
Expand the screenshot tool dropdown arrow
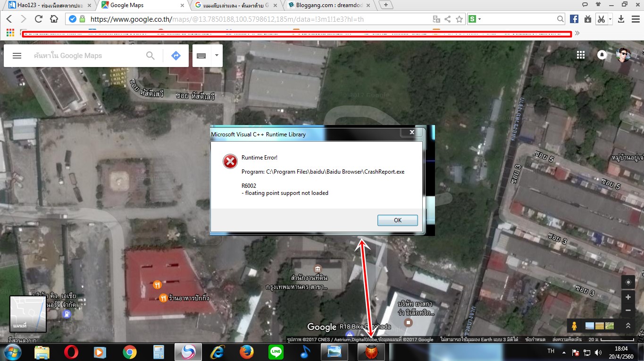click(x=610, y=19)
